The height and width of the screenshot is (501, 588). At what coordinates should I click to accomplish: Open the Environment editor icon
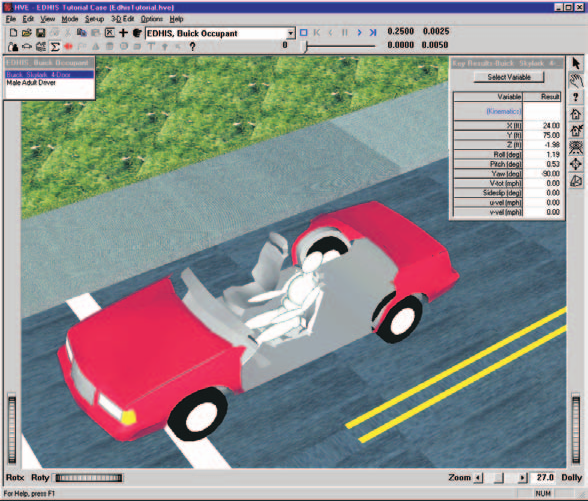tap(40, 46)
